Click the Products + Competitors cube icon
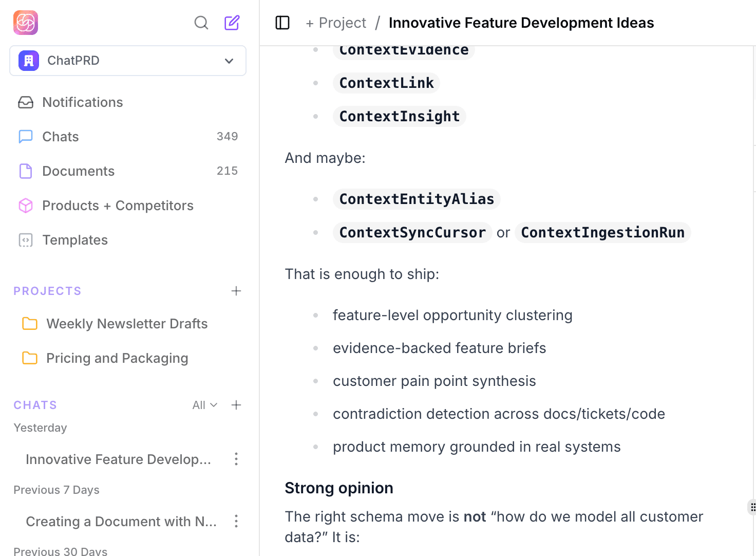 (x=26, y=206)
